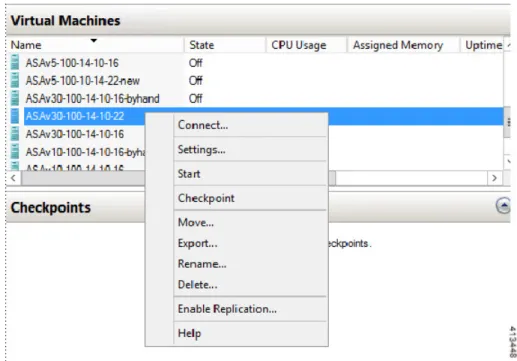Click the Assigned Memory column header
The image size is (517, 361).
[403, 45]
